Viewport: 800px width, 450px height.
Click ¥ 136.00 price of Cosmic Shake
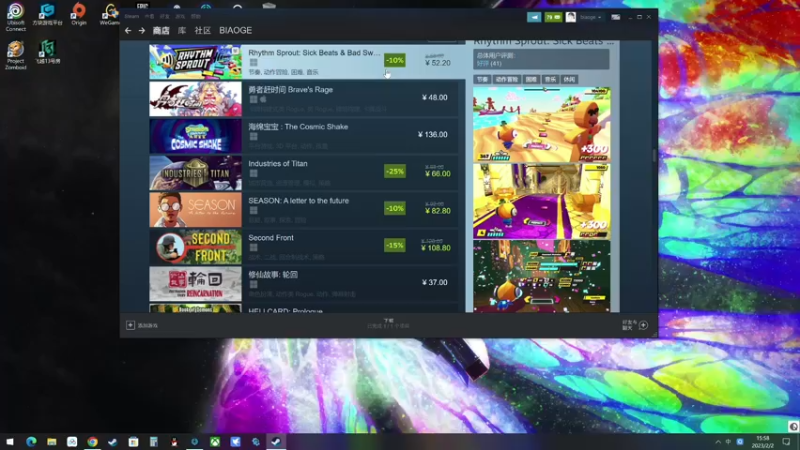tap(433, 135)
